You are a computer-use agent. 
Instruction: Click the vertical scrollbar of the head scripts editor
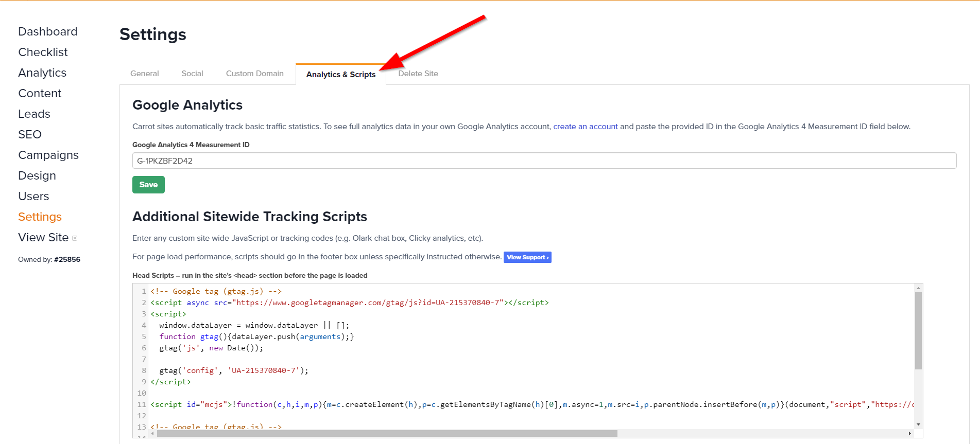(918, 330)
